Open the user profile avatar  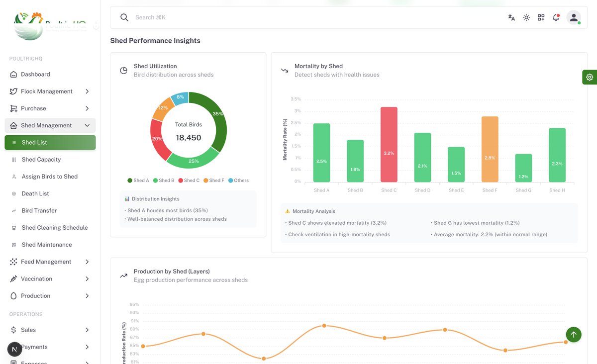[x=574, y=17]
